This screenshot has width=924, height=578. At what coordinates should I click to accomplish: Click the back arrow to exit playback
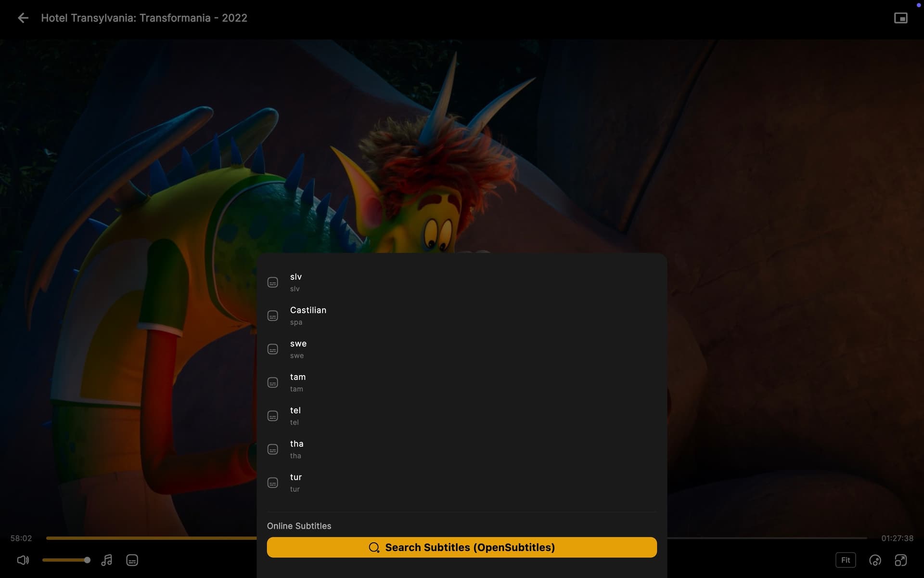coord(23,18)
